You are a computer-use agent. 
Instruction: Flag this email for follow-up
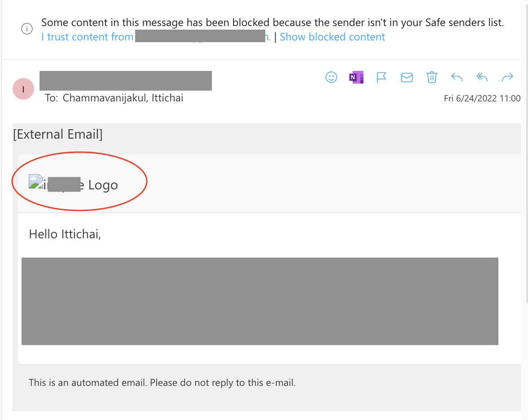pos(381,78)
